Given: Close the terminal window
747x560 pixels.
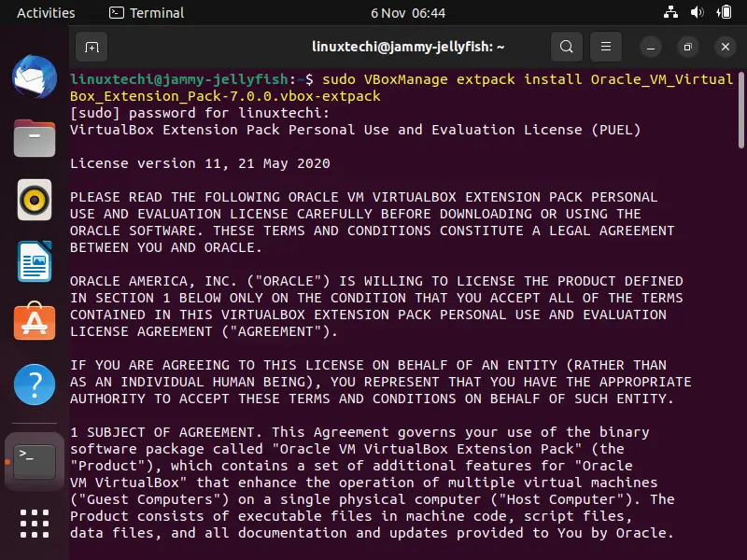Looking at the screenshot, I should [726, 48].
